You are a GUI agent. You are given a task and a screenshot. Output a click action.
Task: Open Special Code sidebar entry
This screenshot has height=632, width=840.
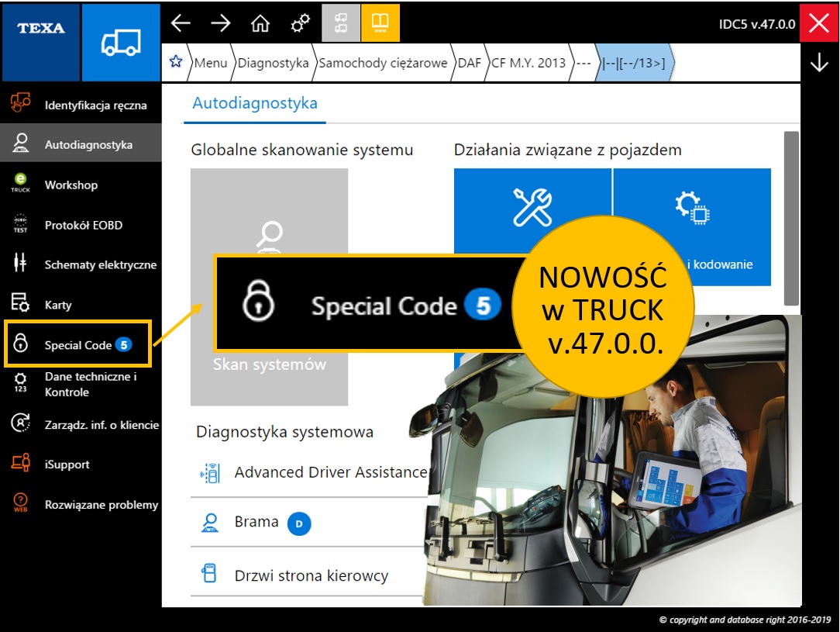pyautogui.click(x=78, y=344)
